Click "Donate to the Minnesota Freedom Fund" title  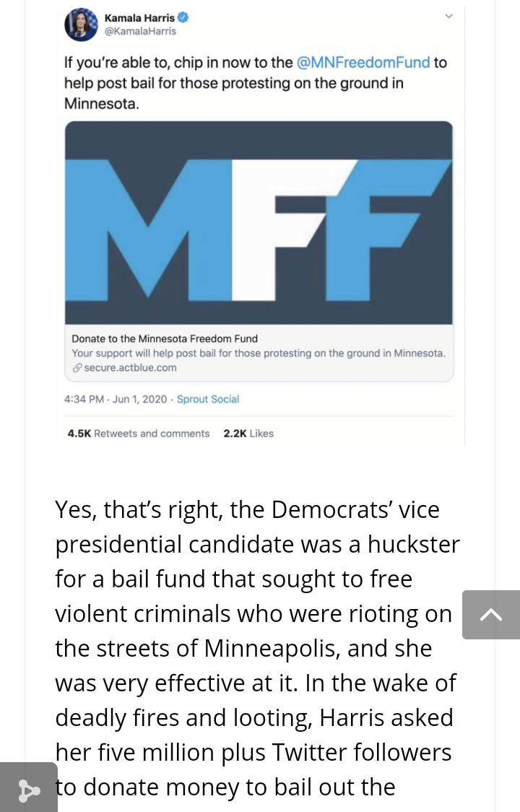165,338
